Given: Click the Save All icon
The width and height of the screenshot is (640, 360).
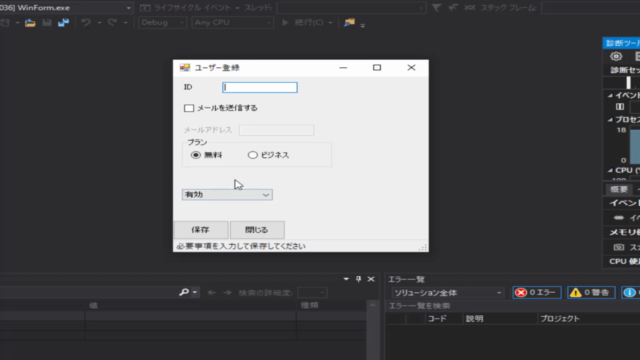Looking at the screenshot, I should click(x=63, y=23).
